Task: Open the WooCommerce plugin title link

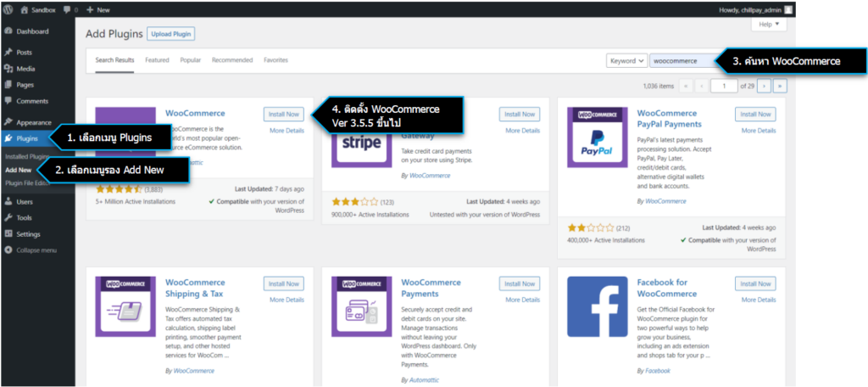Action: (196, 113)
